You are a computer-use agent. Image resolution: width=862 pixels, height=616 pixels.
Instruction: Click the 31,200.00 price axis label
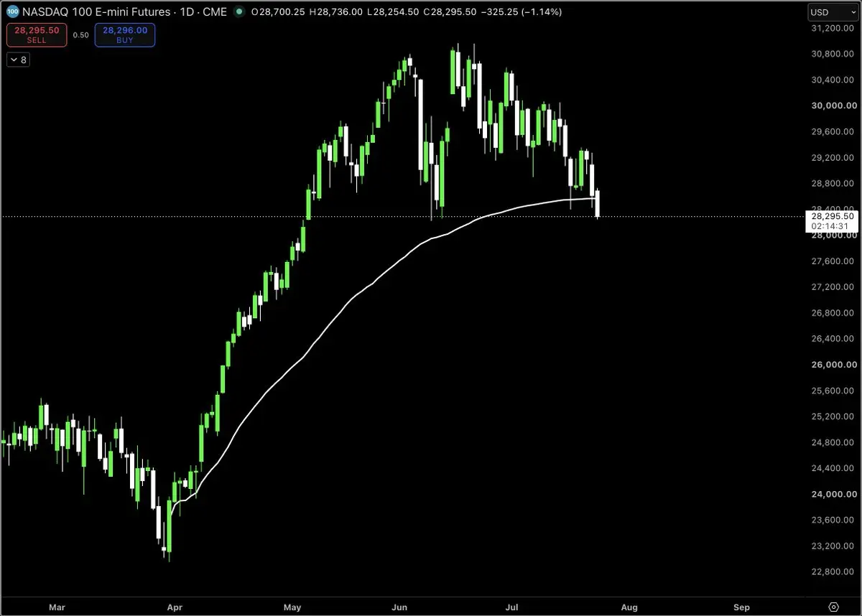coord(834,28)
